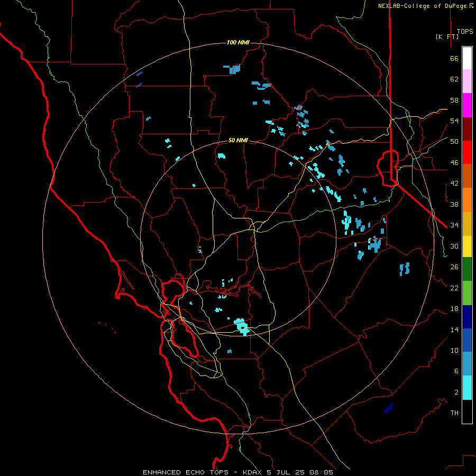Click the dark green 26 kft legend swatch

pyautogui.click(x=467, y=269)
